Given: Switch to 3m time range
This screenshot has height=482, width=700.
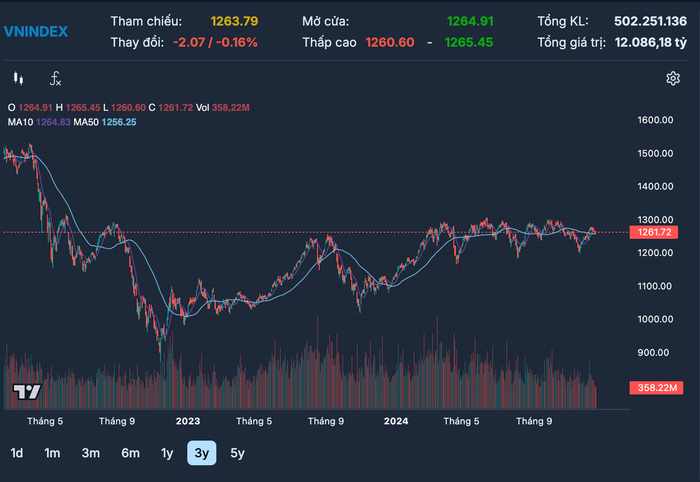Looking at the screenshot, I should [x=91, y=453].
